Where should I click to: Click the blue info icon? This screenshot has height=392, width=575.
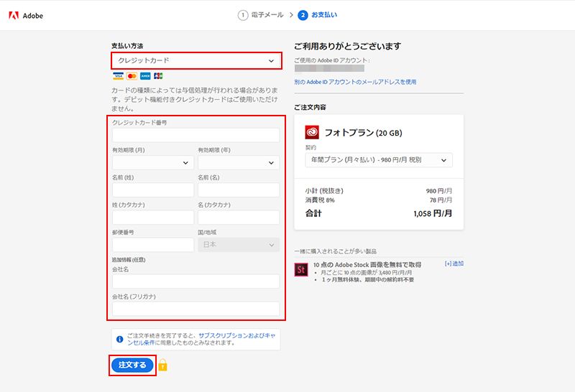(119, 340)
